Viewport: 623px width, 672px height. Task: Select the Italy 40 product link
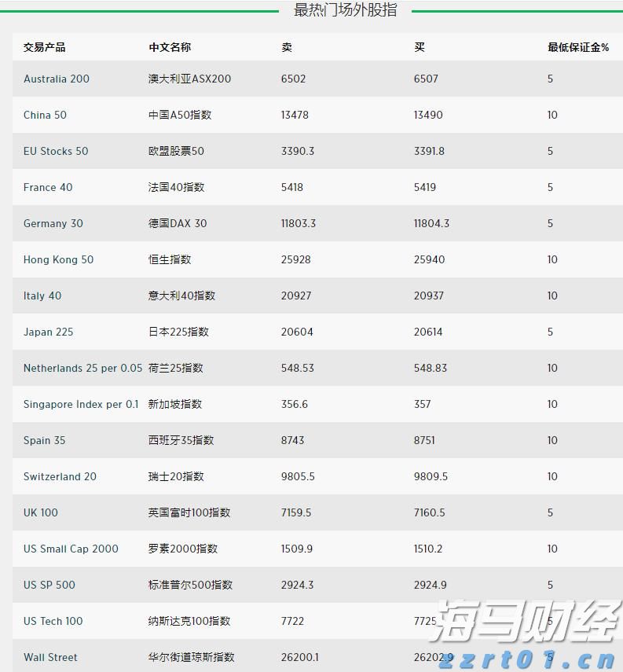point(42,296)
